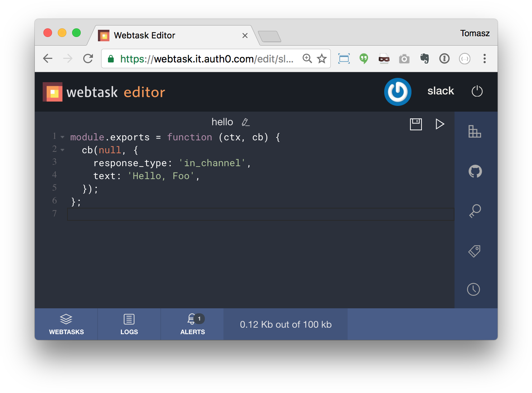Viewport: 532px width, 393px height.
Task: Check the 0.12 Kb storage usage meter
Action: (x=285, y=324)
